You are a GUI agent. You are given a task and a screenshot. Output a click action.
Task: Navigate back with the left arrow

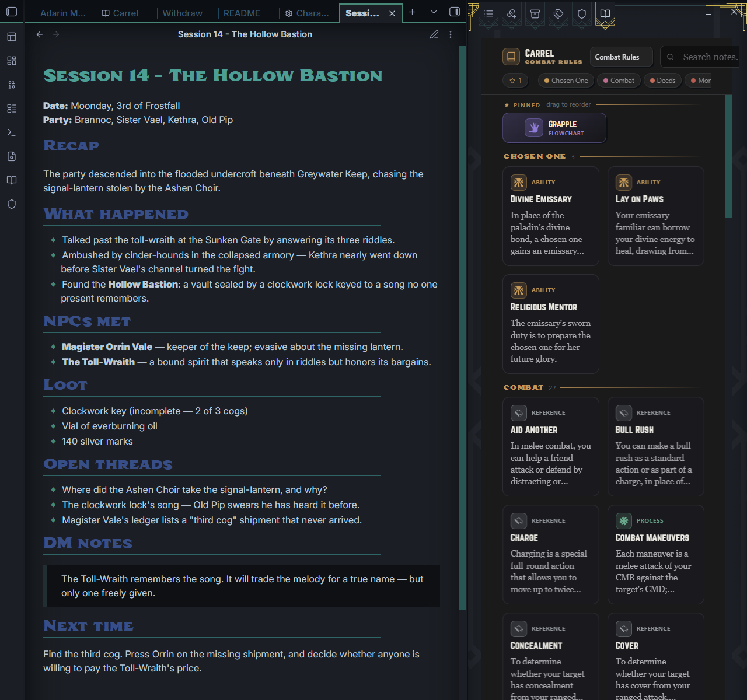click(40, 34)
